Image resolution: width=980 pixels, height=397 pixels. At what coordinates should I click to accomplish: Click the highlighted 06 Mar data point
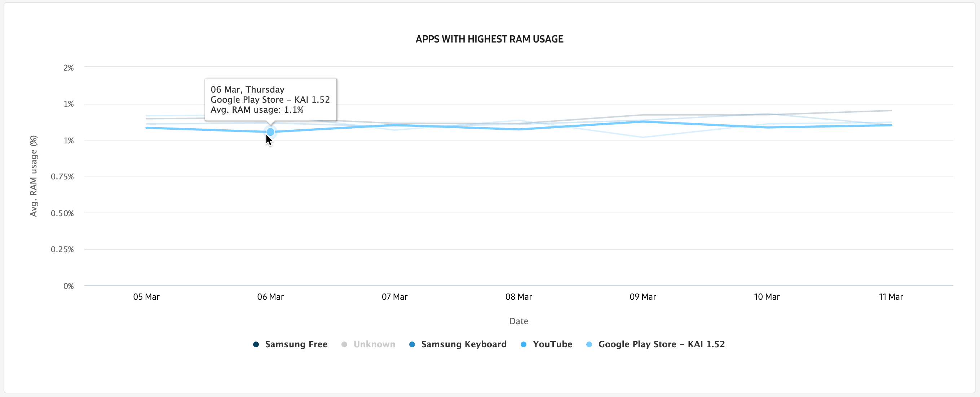click(x=270, y=132)
